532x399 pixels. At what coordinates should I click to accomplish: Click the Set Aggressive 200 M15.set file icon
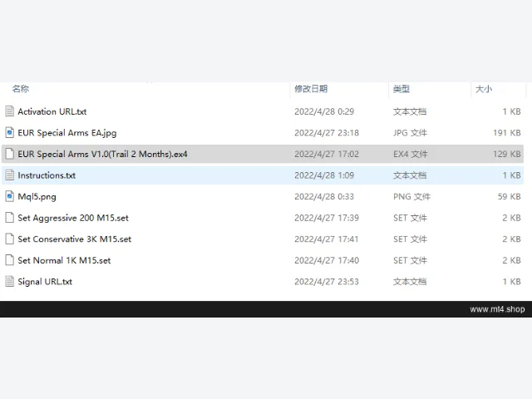click(9, 218)
